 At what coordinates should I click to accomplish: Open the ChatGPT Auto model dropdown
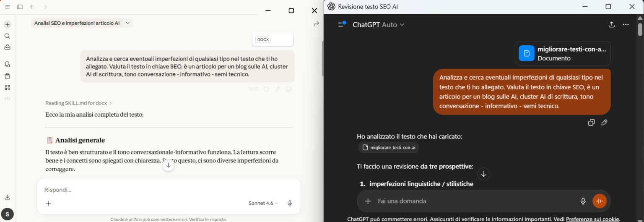coord(379,25)
